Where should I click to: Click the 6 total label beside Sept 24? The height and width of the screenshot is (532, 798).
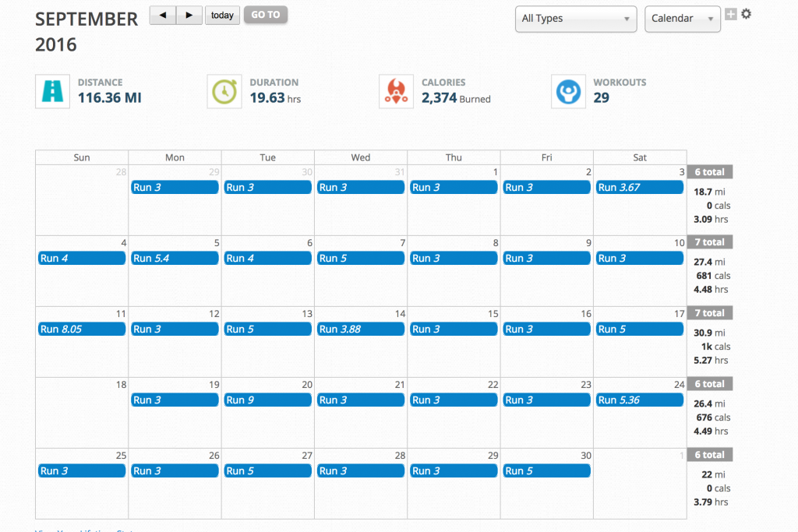(710, 384)
